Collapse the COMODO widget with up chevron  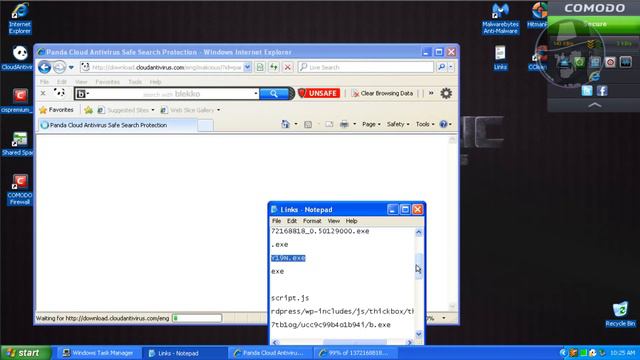point(595,105)
